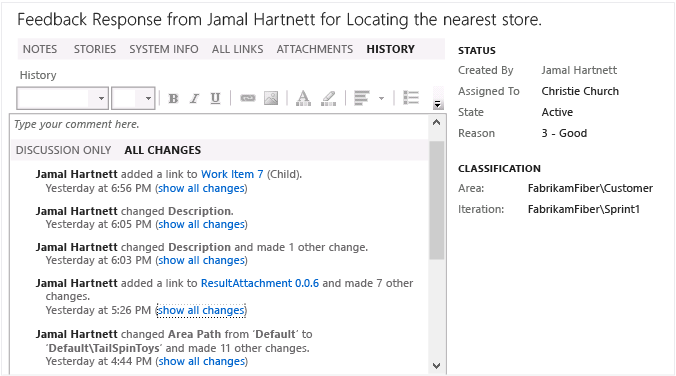Screen dimensions: 676x376
Task: Click the history scrollbar up arrow
Action: [436, 122]
